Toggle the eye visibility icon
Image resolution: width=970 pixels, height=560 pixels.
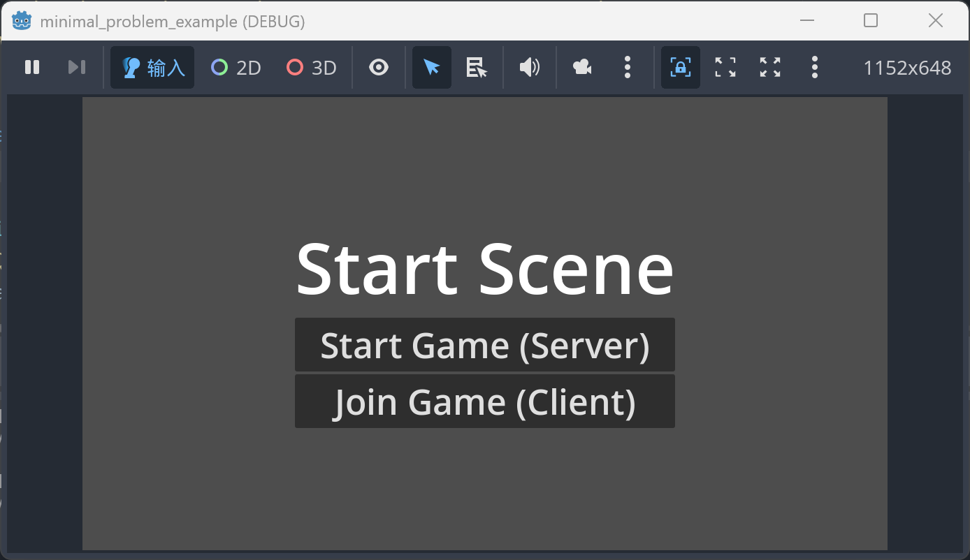[x=379, y=67]
